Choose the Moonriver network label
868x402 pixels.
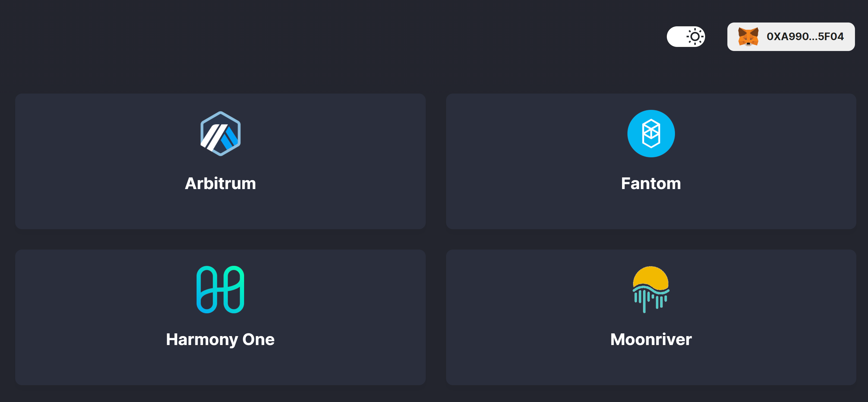tap(651, 339)
